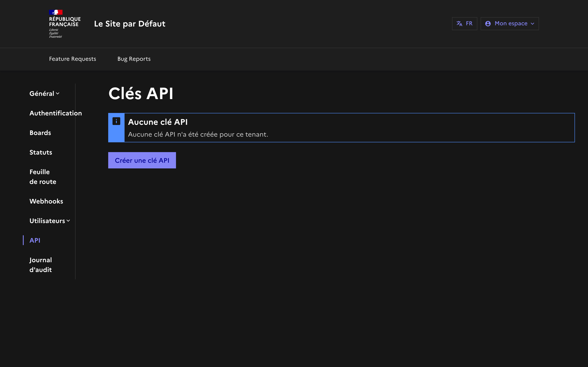The height and width of the screenshot is (367, 588).
Task: Select the API sidebar entry
Action: tap(35, 240)
